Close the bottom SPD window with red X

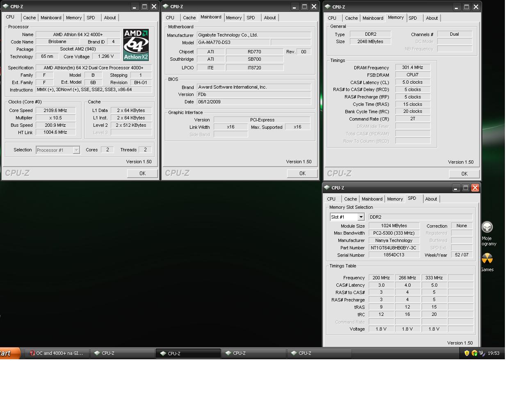tap(475, 188)
